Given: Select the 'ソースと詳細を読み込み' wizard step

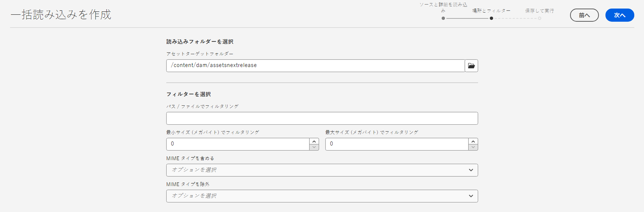Looking at the screenshot, I should (x=443, y=7).
